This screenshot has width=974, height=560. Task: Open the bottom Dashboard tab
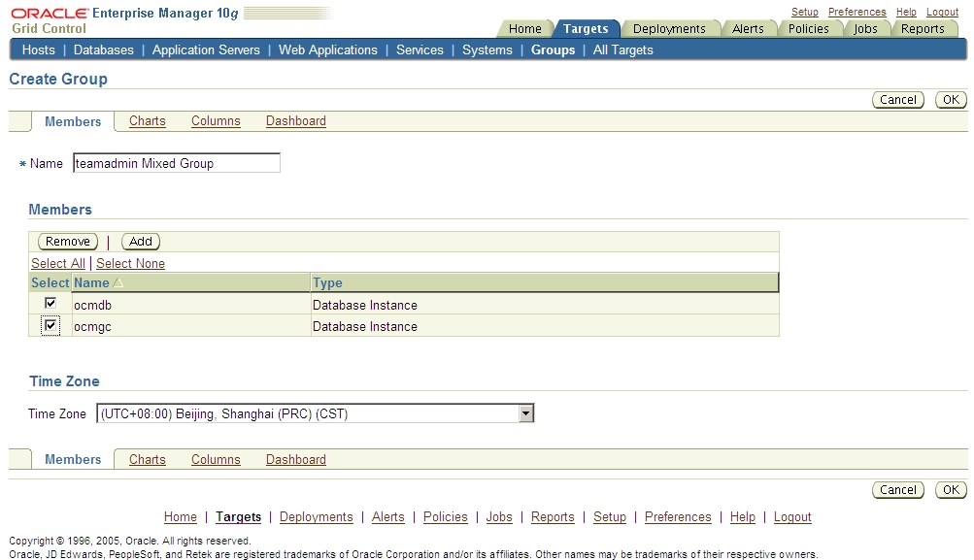295,459
